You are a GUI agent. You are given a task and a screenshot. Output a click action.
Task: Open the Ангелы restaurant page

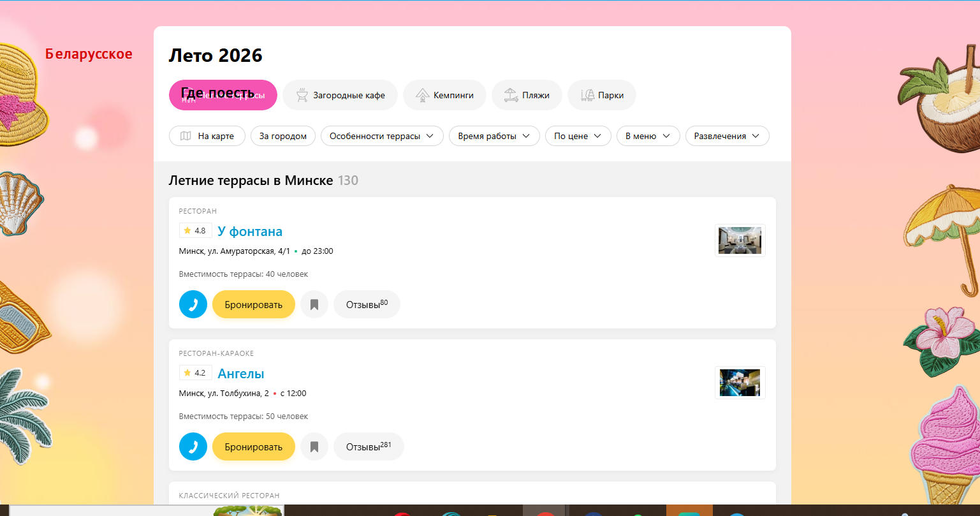(x=241, y=373)
